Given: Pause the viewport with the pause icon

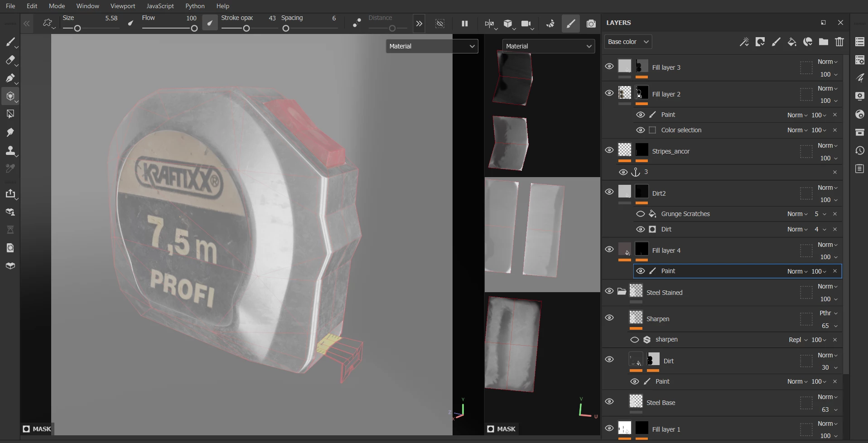Looking at the screenshot, I should (465, 24).
